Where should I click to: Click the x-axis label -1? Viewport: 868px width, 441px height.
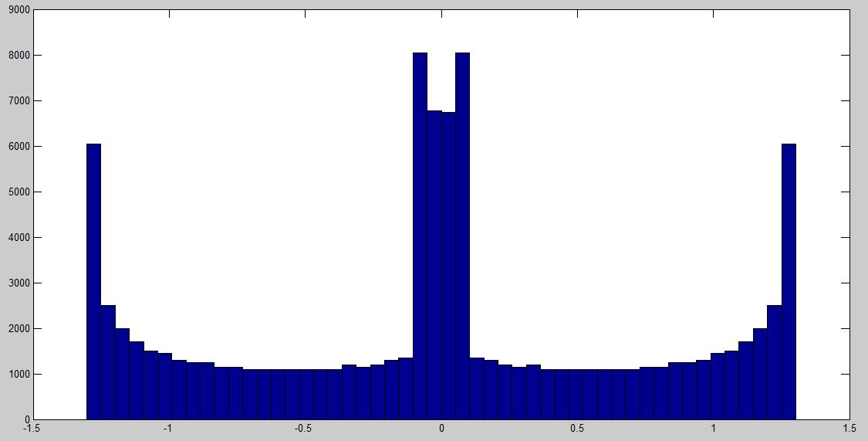coord(167,429)
